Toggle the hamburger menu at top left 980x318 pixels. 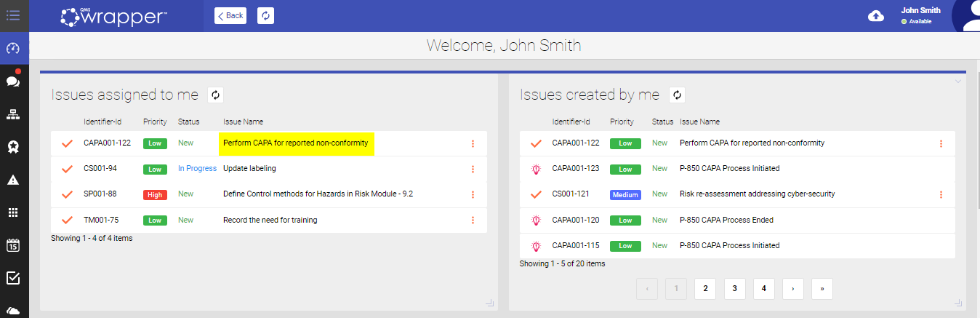13,15
